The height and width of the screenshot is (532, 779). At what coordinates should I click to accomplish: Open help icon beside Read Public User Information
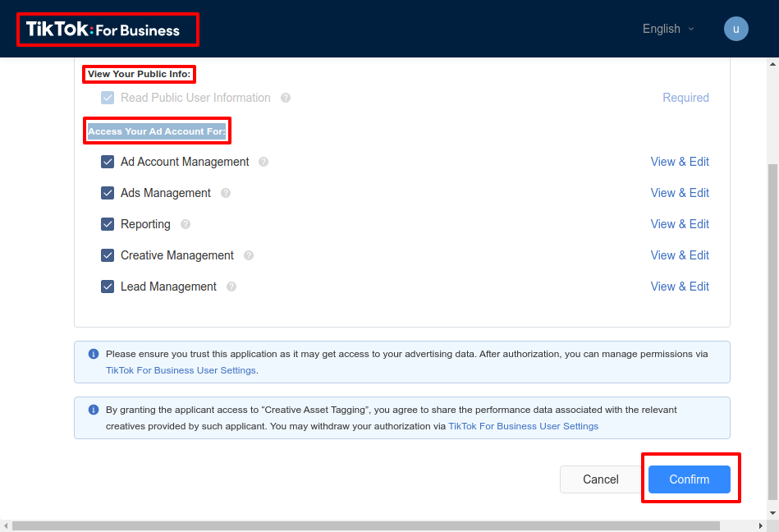286,98
